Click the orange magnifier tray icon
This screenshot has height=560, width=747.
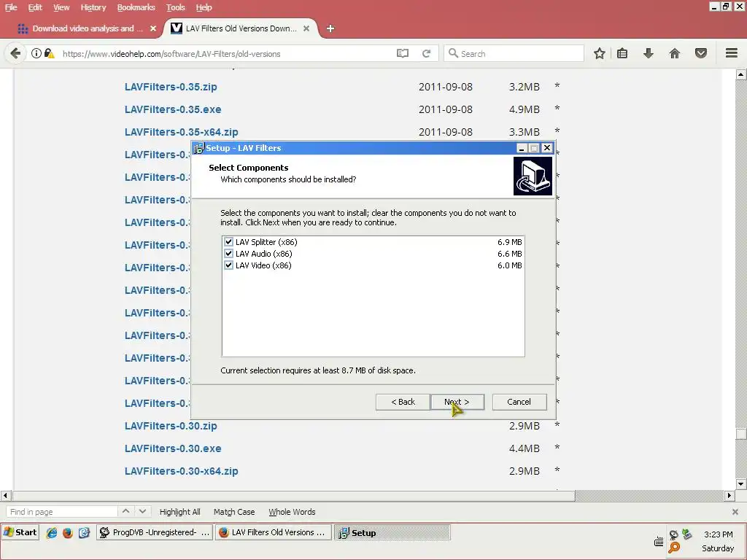pyautogui.click(x=673, y=548)
